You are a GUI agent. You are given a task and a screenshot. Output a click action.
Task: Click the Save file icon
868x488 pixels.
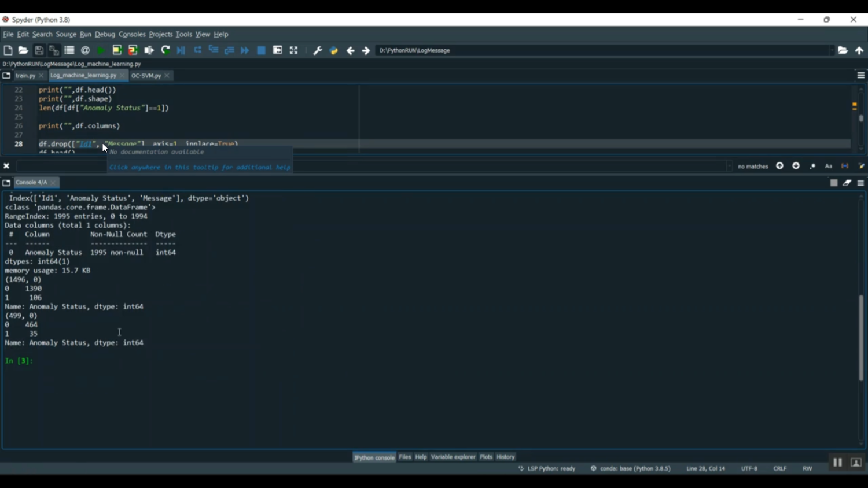pos(39,50)
